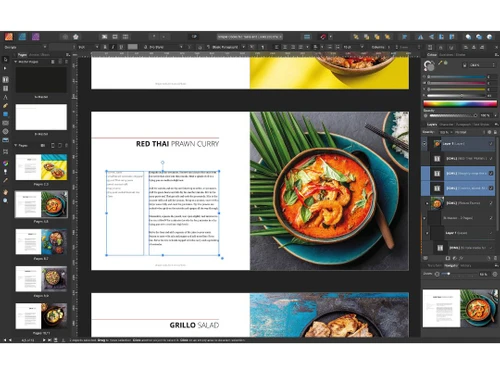Select the Node tool below the Move tool
The image size is (500, 375).
(5, 68)
